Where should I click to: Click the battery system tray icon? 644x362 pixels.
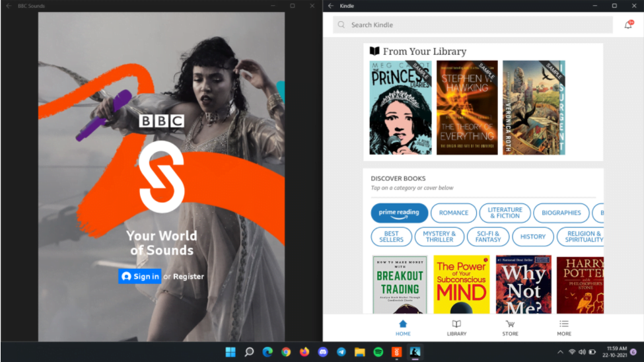[x=592, y=352]
